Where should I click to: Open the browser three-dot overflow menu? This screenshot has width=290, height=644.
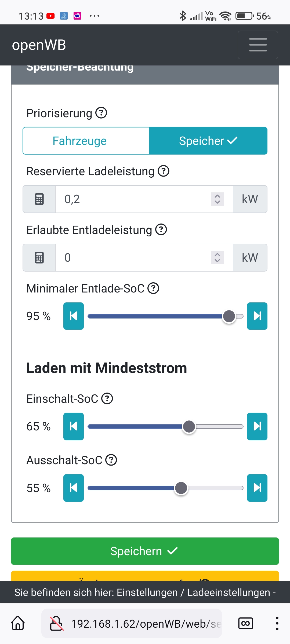point(277,623)
